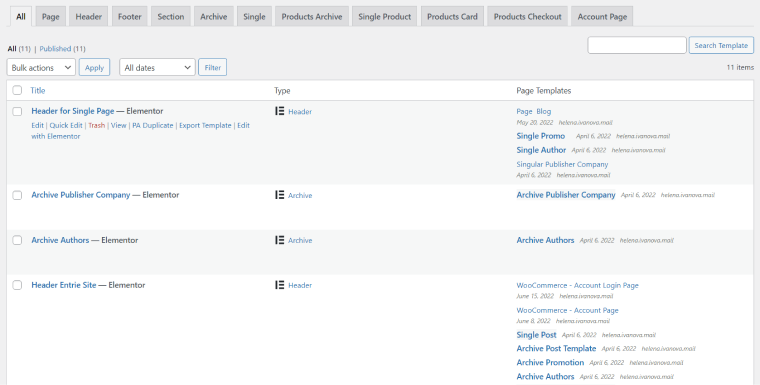Click Quick Edit row action
Image resolution: width=760 pixels, height=385 pixels.
click(66, 125)
